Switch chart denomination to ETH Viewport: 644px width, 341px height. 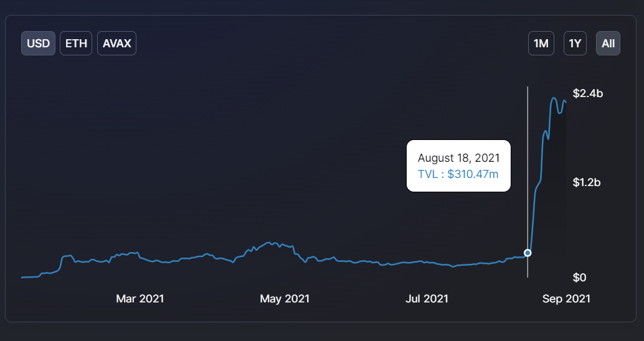pyautogui.click(x=76, y=44)
